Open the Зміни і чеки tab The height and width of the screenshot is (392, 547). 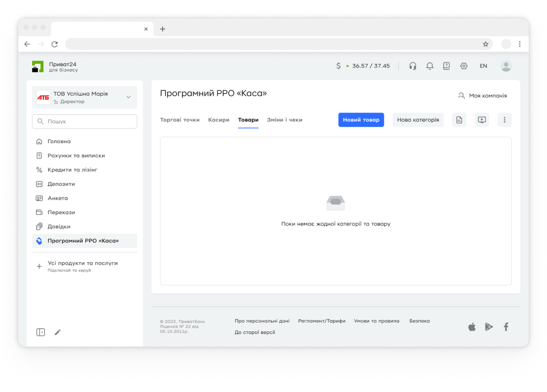[x=284, y=120]
